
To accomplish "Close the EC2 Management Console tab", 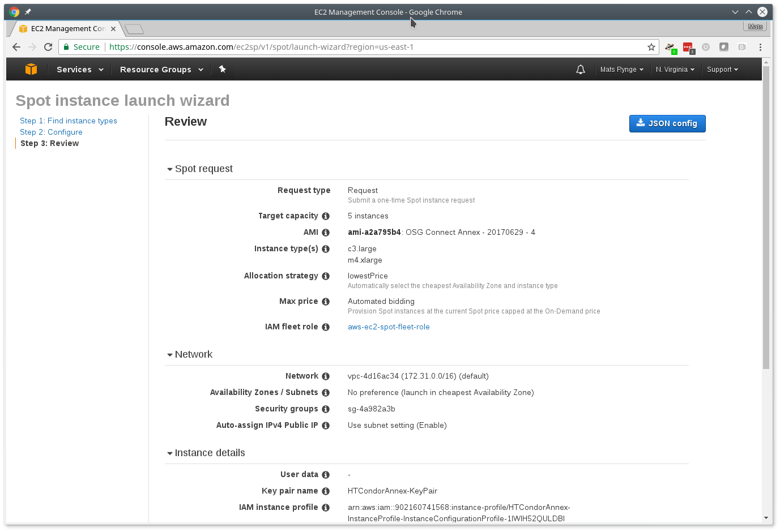I will 113,29.
